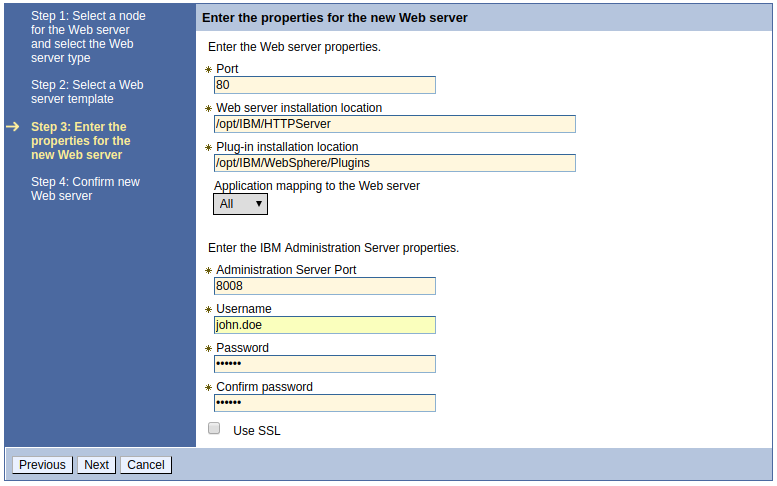Click the required asterisk beside Port
Screen dimensions: 777x486
coord(209,70)
